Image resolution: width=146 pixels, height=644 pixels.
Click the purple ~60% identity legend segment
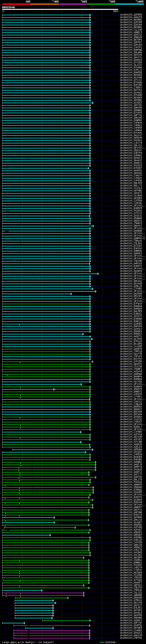(x=73, y=4)
